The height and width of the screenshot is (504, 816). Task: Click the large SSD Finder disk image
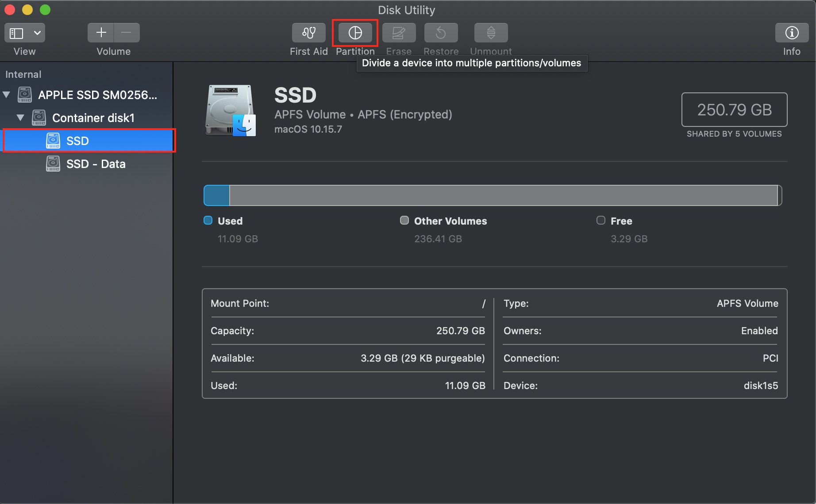pyautogui.click(x=231, y=111)
